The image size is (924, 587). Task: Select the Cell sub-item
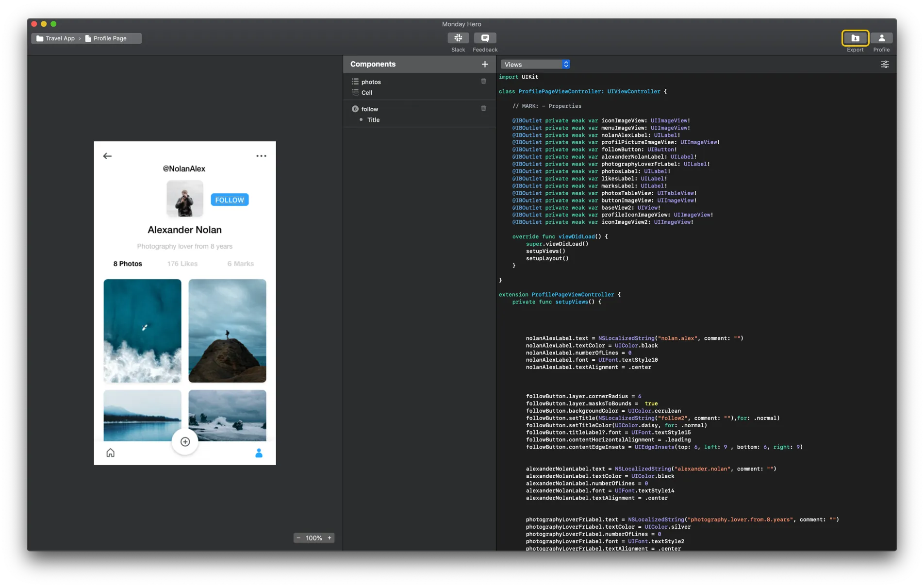pos(419,92)
